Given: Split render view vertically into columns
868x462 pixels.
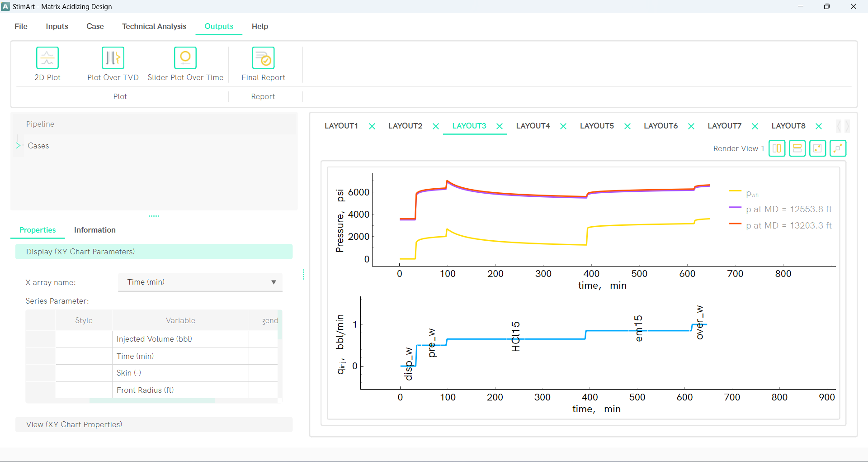Looking at the screenshot, I should (777, 148).
